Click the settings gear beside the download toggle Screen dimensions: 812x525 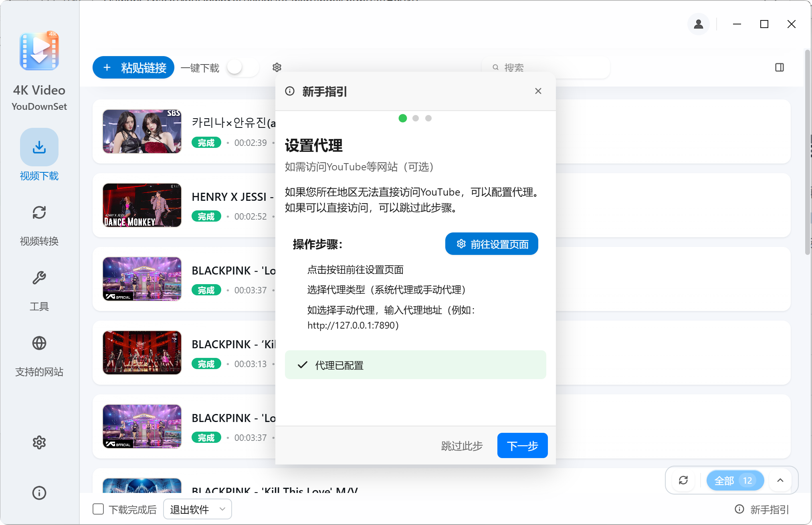tap(277, 67)
